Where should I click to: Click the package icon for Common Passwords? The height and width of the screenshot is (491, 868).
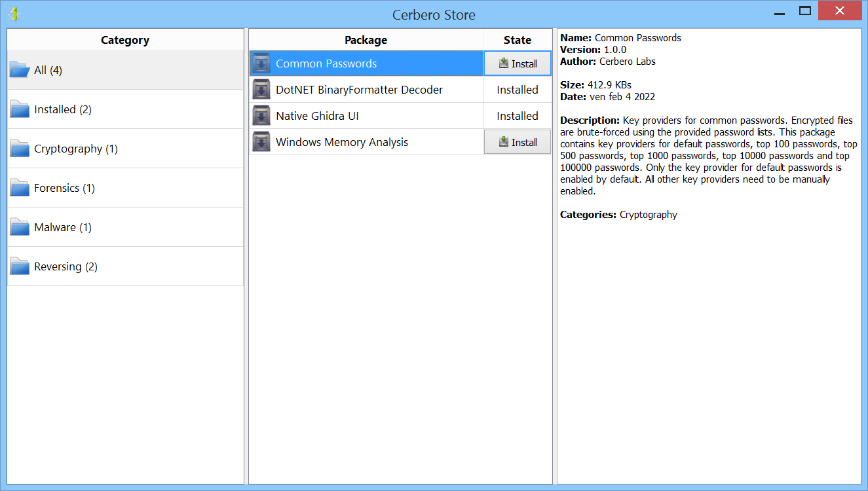click(x=261, y=64)
